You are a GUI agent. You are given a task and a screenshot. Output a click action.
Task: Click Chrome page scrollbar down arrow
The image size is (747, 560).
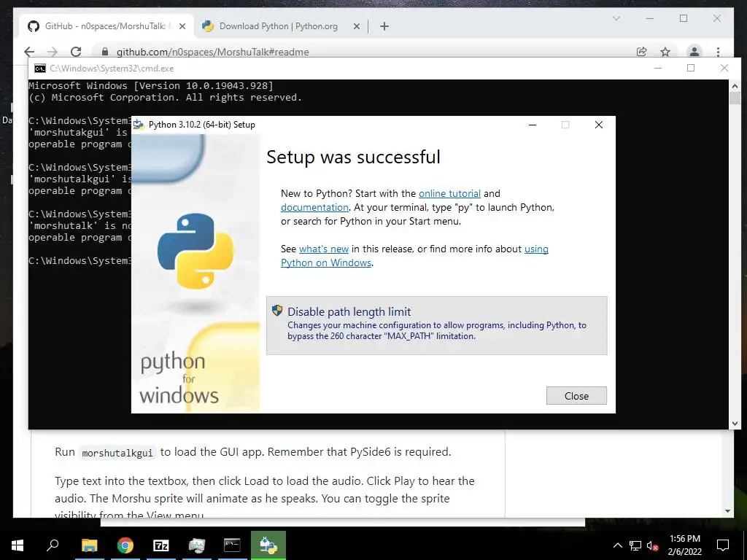click(x=727, y=511)
